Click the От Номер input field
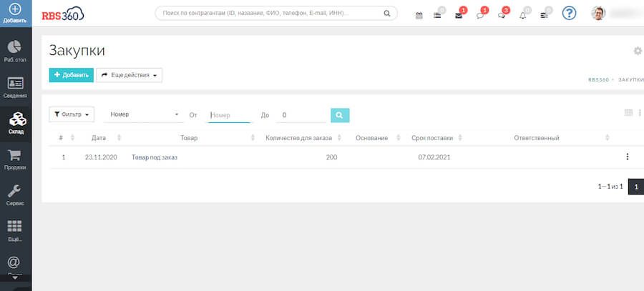The width and height of the screenshot is (644, 291). 229,114
